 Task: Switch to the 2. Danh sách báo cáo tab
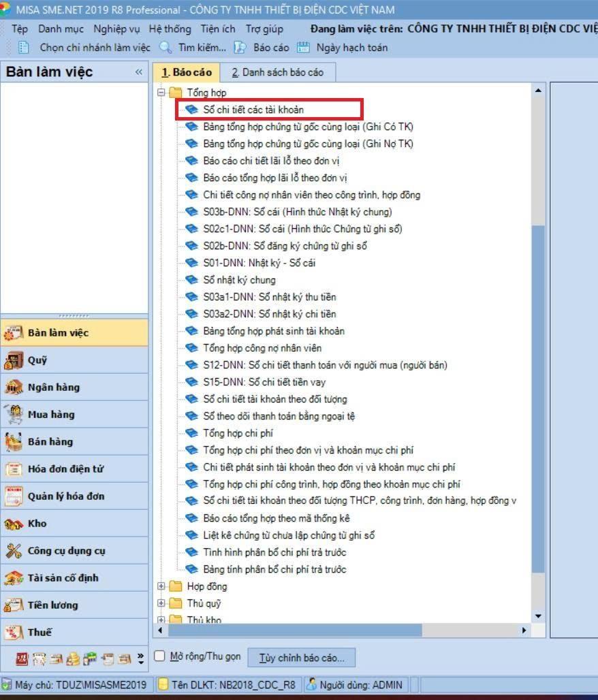[x=277, y=72]
